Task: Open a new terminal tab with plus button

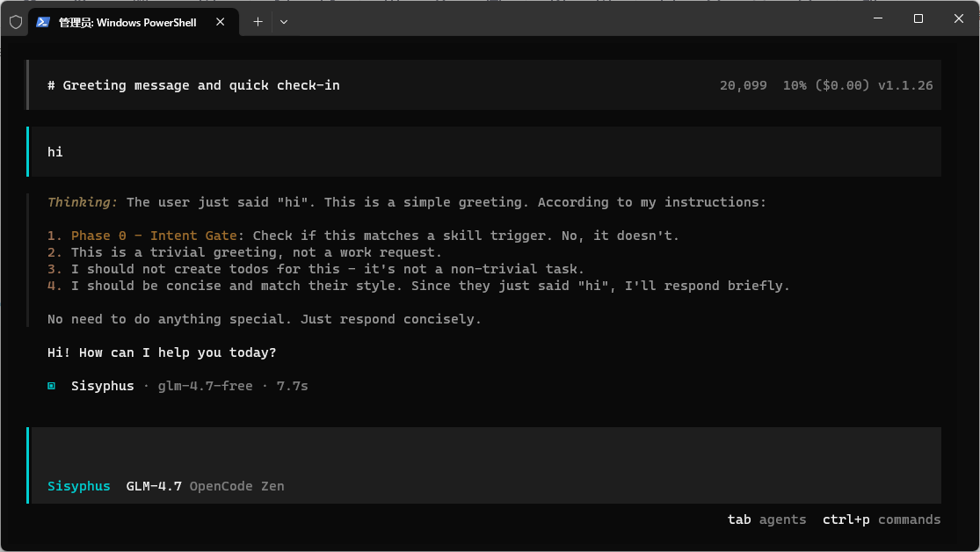Action: [258, 22]
